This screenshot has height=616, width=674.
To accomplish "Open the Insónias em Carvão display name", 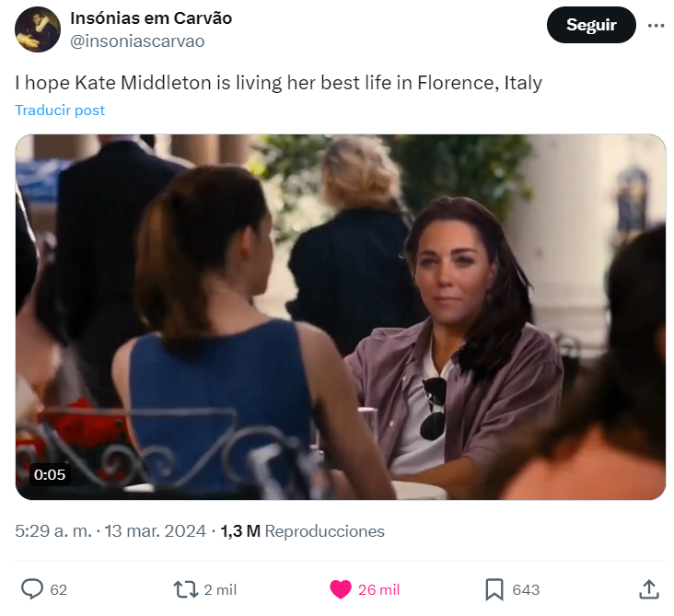I will 151,18.
